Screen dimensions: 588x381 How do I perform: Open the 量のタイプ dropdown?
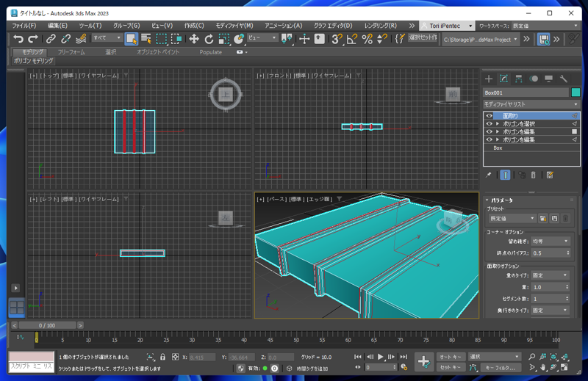point(550,275)
